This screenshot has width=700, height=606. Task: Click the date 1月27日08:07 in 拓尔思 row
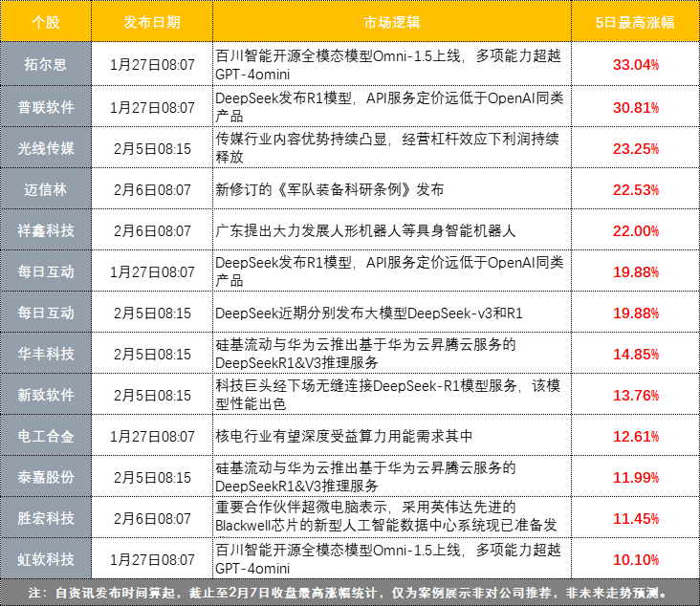tap(152, 65)
